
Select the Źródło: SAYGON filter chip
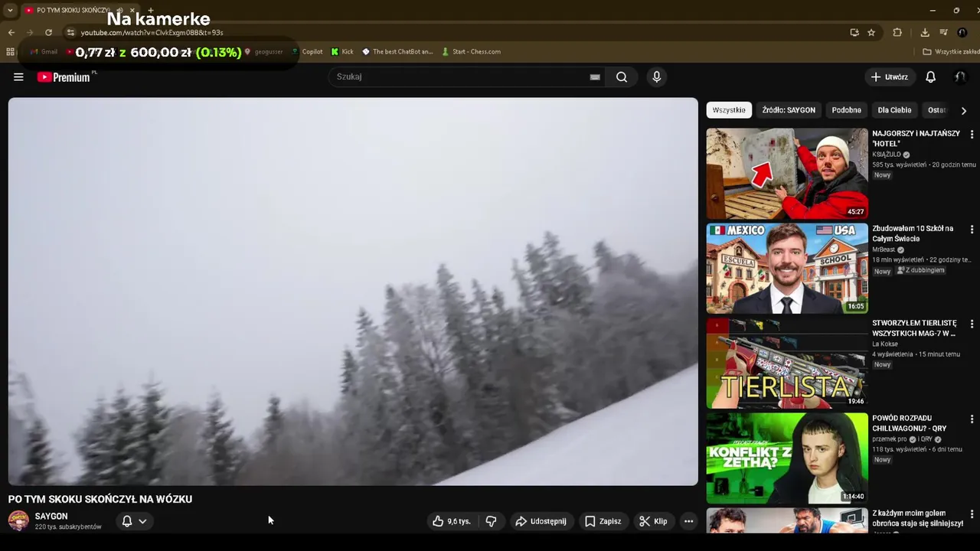[x=789, y=110]
